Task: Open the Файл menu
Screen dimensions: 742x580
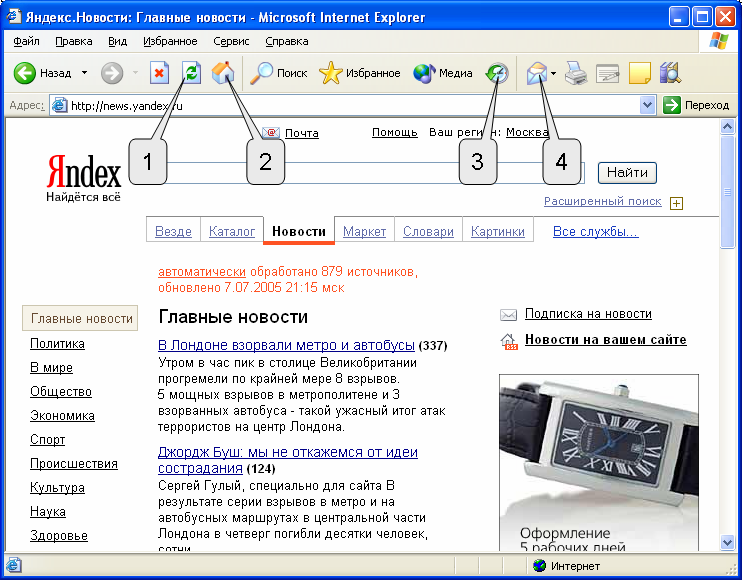Action: (x=26, y=41)
